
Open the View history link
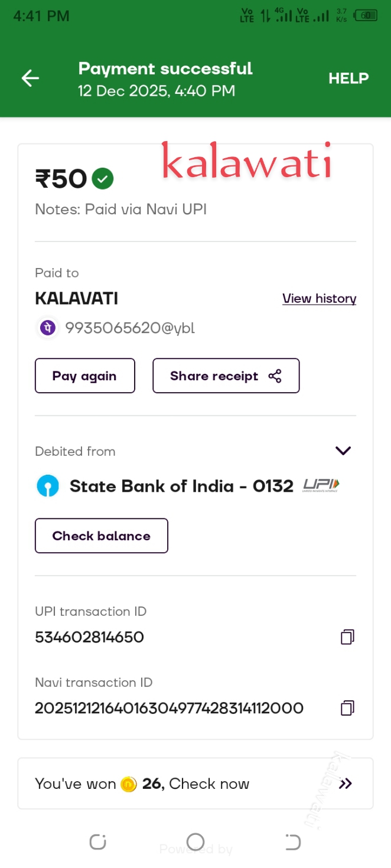pos(319,299)
